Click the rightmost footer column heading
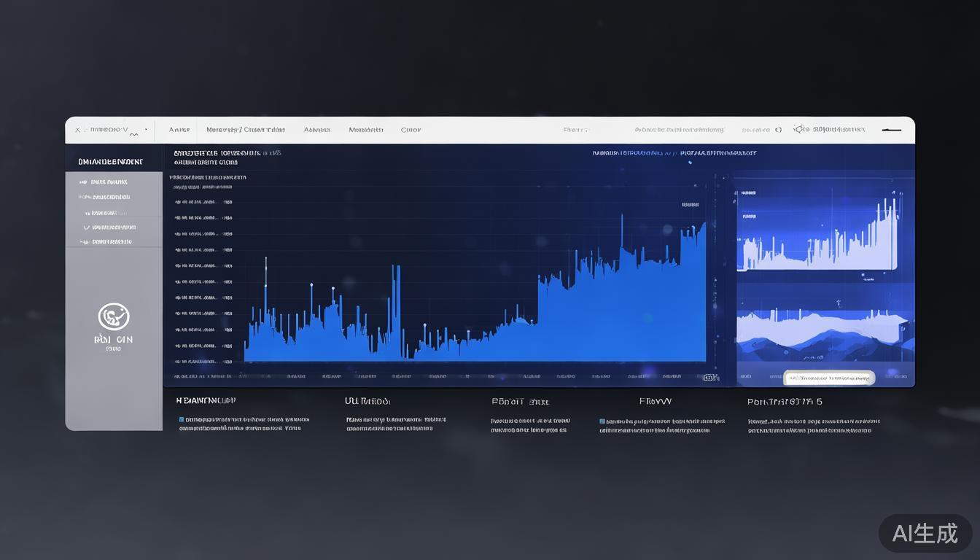This screenshot has width=980, height=560. click(785, 402)
